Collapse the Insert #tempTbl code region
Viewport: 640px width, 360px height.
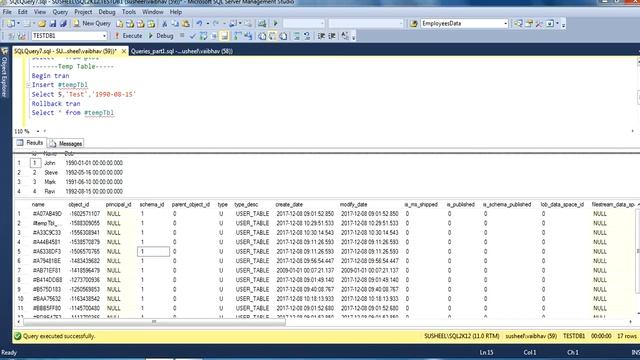pos(28,85)
